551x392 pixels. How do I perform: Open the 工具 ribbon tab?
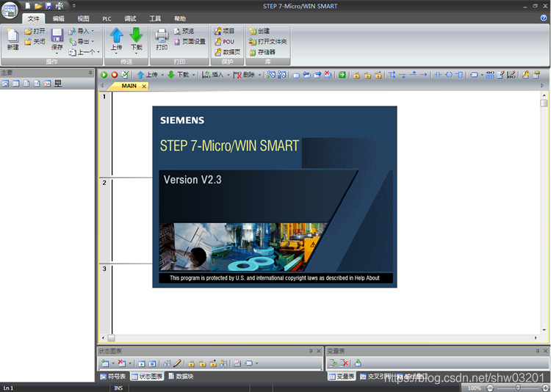pos(155,18)
